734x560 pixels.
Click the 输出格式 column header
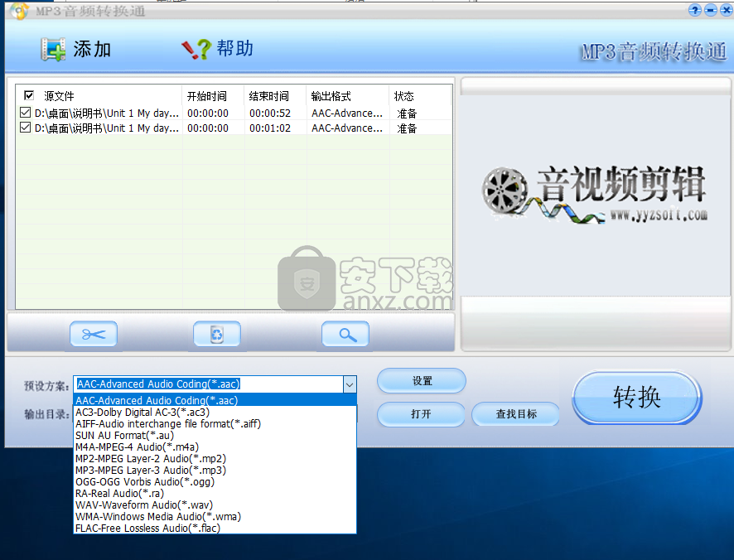point(347,96)
